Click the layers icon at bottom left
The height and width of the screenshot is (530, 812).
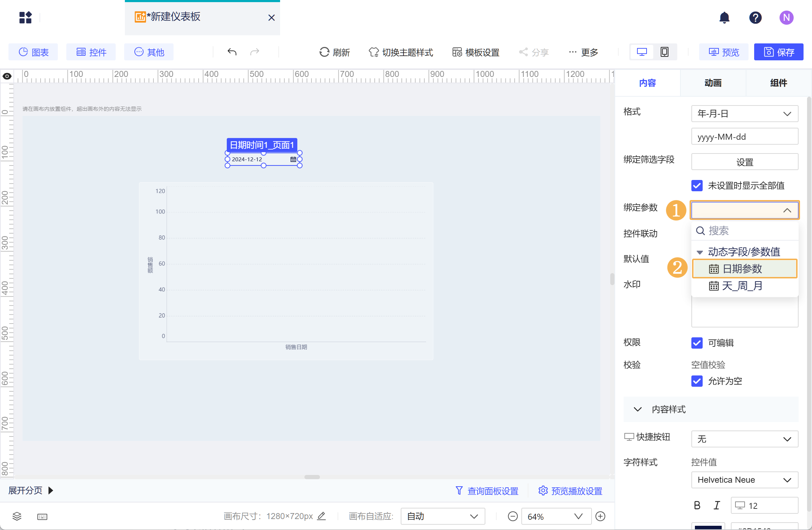point(17,517)
